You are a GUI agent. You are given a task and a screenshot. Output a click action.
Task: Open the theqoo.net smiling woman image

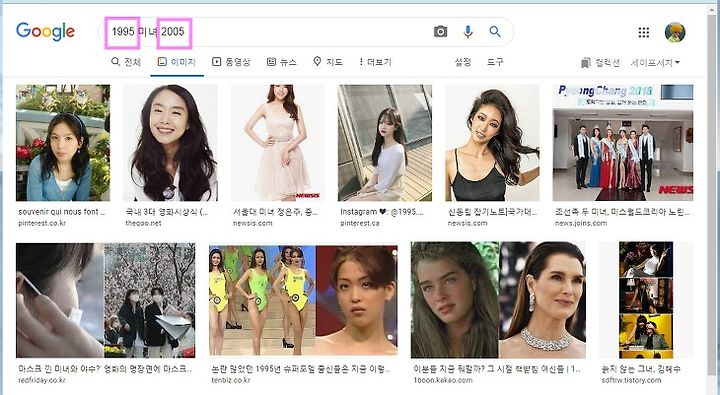(170, 143)
